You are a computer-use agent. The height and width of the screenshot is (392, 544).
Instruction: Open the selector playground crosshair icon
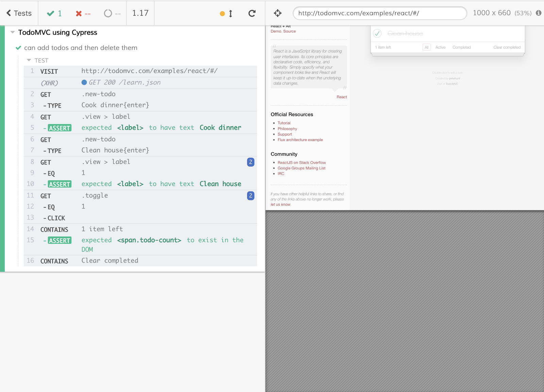coord(277,13)
